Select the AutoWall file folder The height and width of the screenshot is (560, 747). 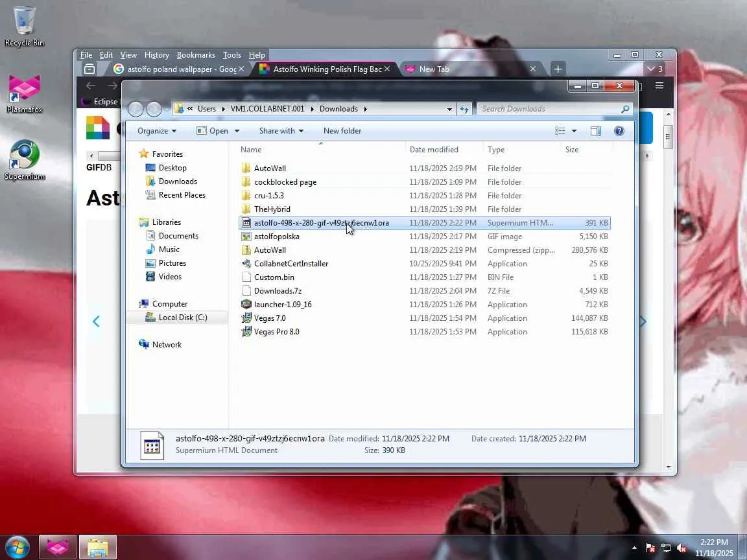pyautogui.click(x=425, y=168)
